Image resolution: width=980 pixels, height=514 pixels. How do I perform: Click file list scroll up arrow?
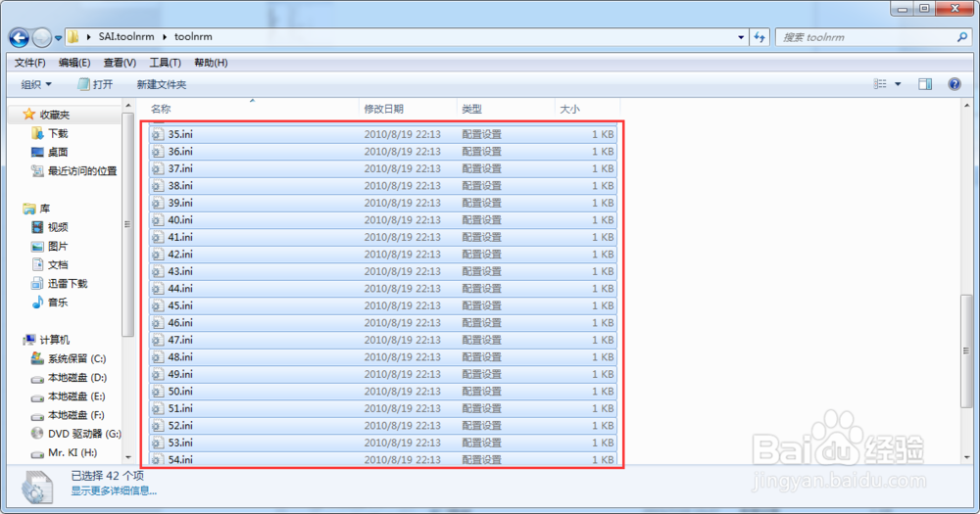coord(966,106)
